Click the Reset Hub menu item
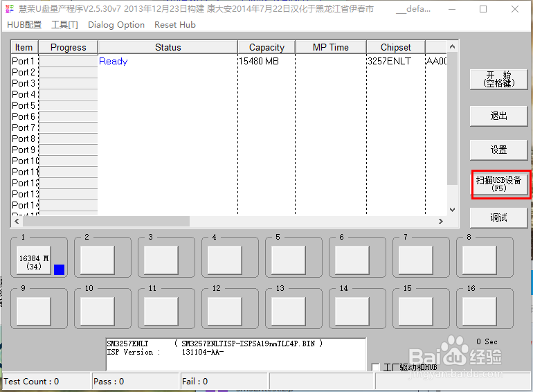This screenshot has width=533, height=392. pyautogui.click(x=175, y=25)
